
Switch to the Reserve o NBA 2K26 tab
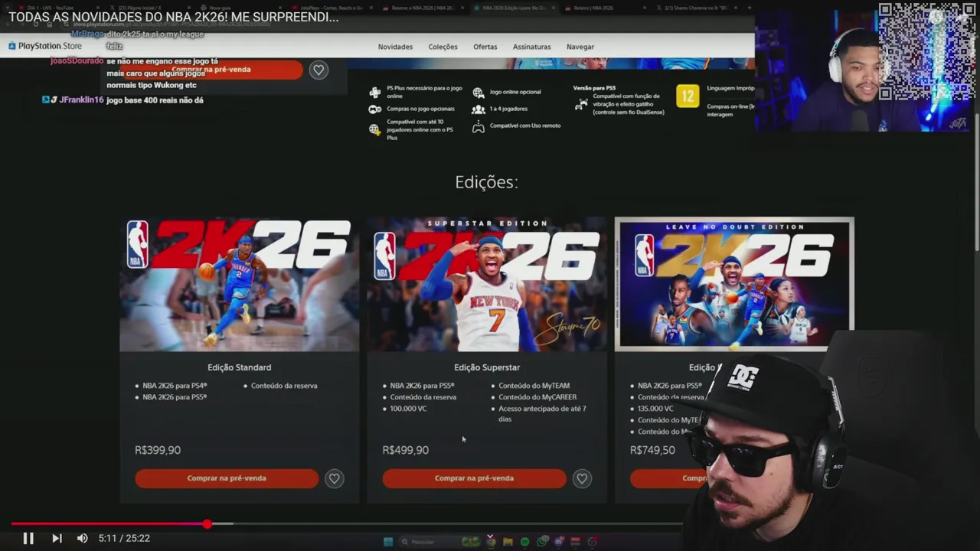pos(421,8)
